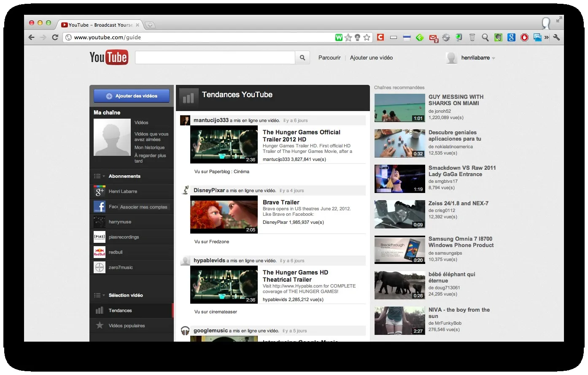
Task: Click the YouTube logo
Action: [x=109, y=57]
